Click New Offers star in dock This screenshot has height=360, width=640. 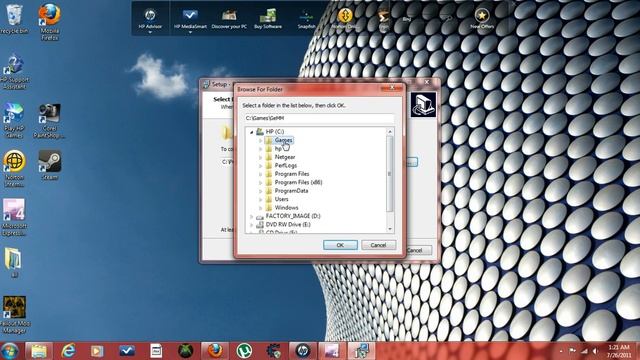click(x=482, y=19)
